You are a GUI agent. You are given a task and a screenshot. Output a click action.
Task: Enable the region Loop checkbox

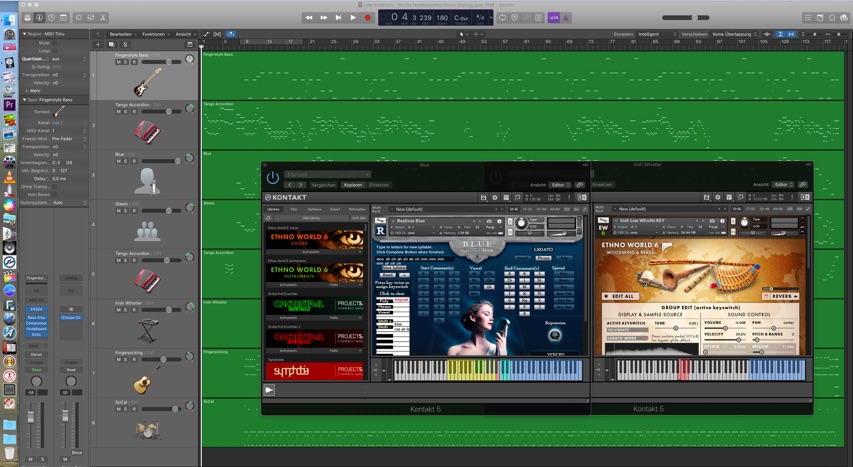[x=55, y=51]
